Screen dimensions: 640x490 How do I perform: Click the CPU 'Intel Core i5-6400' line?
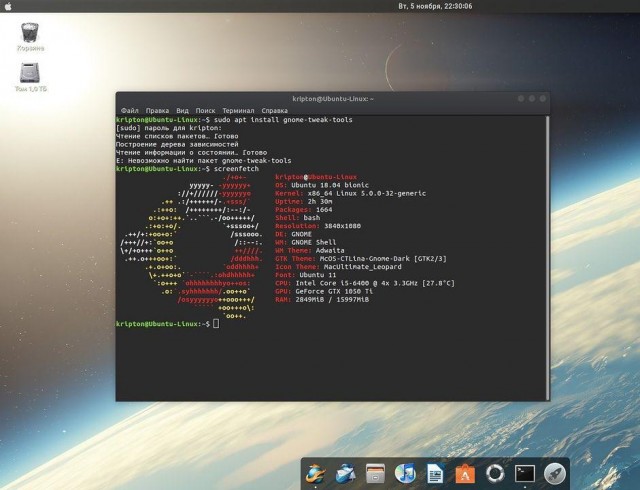364,283
